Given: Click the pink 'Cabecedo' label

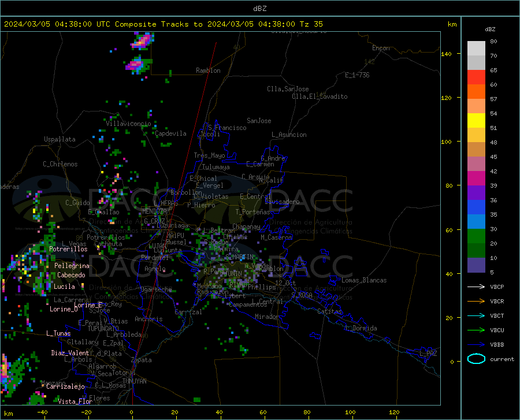Looking at the screenshot, I should tap(71, 275).
